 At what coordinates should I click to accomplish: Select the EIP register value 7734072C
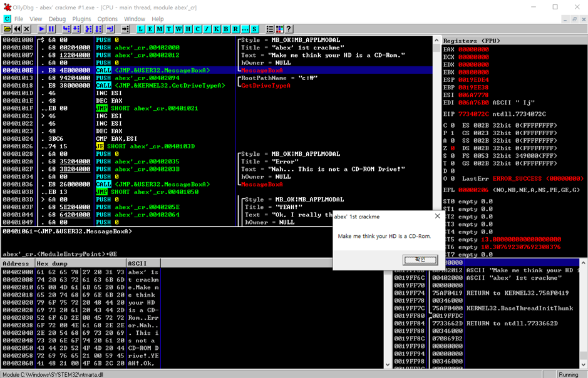473,114
